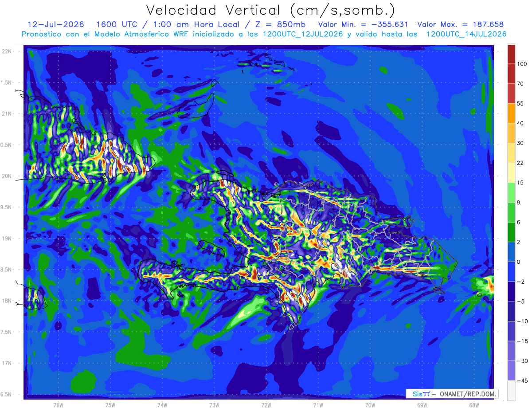This screenshot has width=532, height=411.
Task: Click the legend value '100'
Action: click(522, 64)
